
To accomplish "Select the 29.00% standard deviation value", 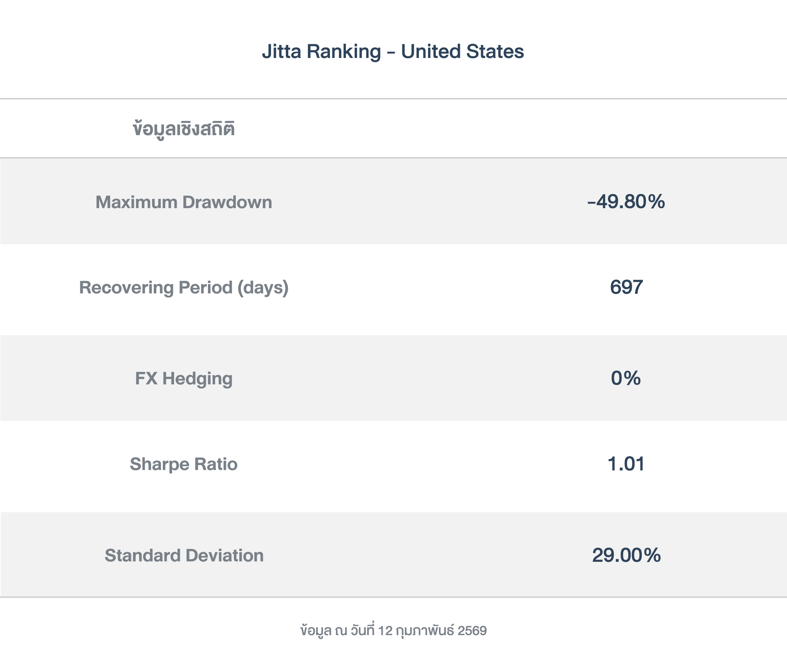I will point(626,555).
